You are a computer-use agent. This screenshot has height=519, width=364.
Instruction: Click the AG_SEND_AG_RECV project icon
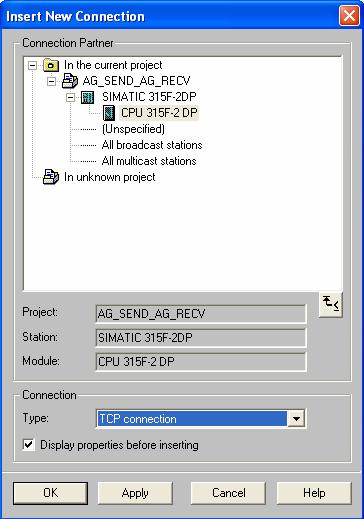pyautogui.click(x=70, y=81)
